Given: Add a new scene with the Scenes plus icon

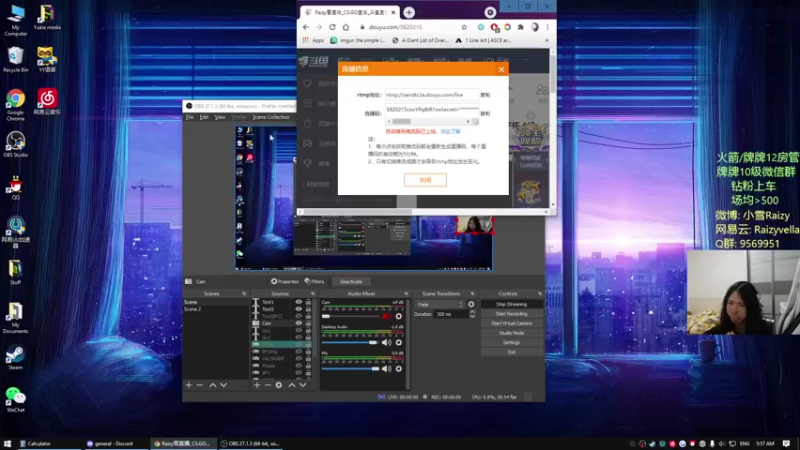Looking at the screenshot, I should tap(189, 385).
